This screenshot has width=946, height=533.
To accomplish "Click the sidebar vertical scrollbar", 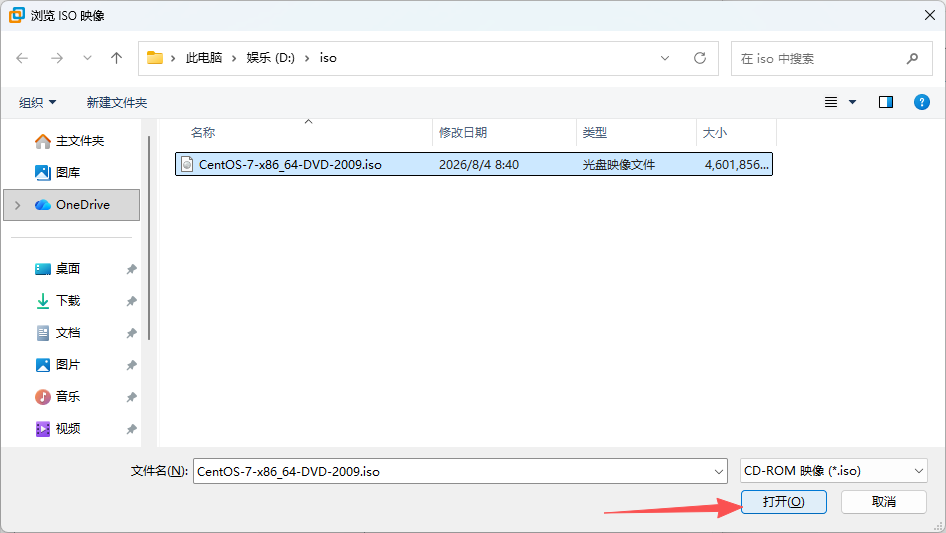I will tap(149, 238).
